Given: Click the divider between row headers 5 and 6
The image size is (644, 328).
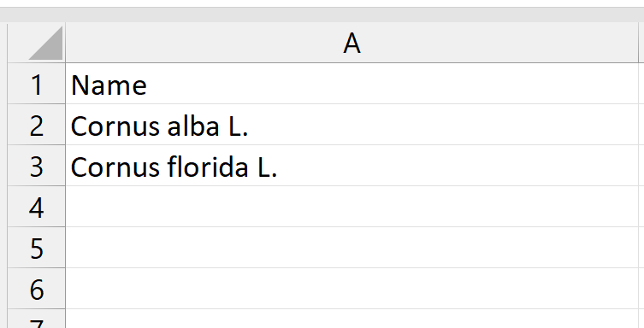Looking at the screenshot, I should coord(36,267).
